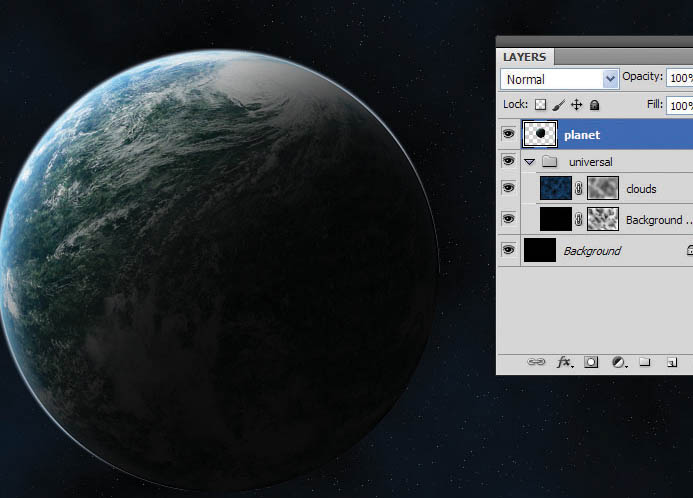Open the Normal blend mode dropdown
Screen dimensions: 693x498
pos(560,79)
